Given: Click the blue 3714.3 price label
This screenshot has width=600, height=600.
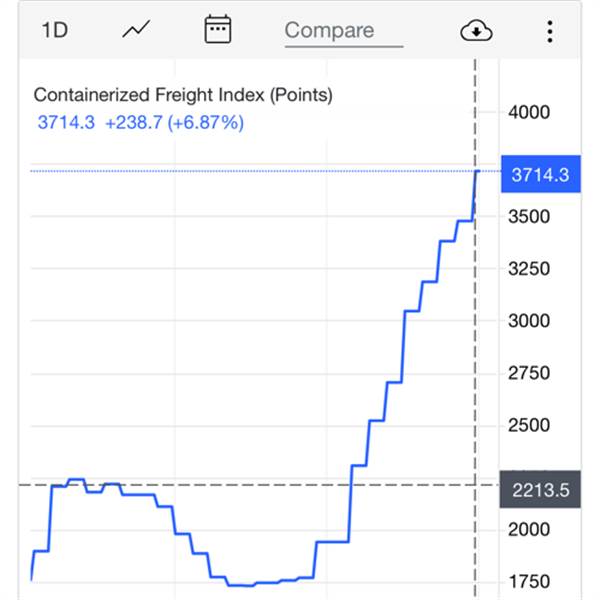Looking at the screenshot, I should point(541,174).
